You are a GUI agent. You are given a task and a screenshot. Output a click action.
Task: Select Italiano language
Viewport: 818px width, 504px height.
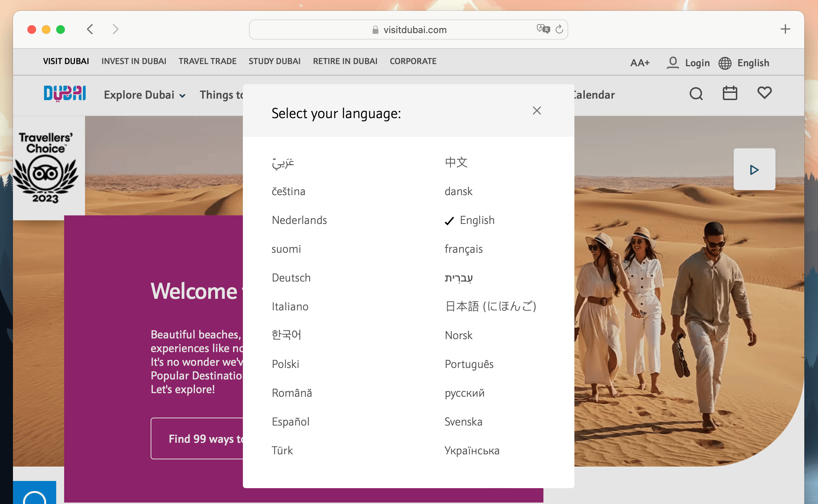pos(290,306)
